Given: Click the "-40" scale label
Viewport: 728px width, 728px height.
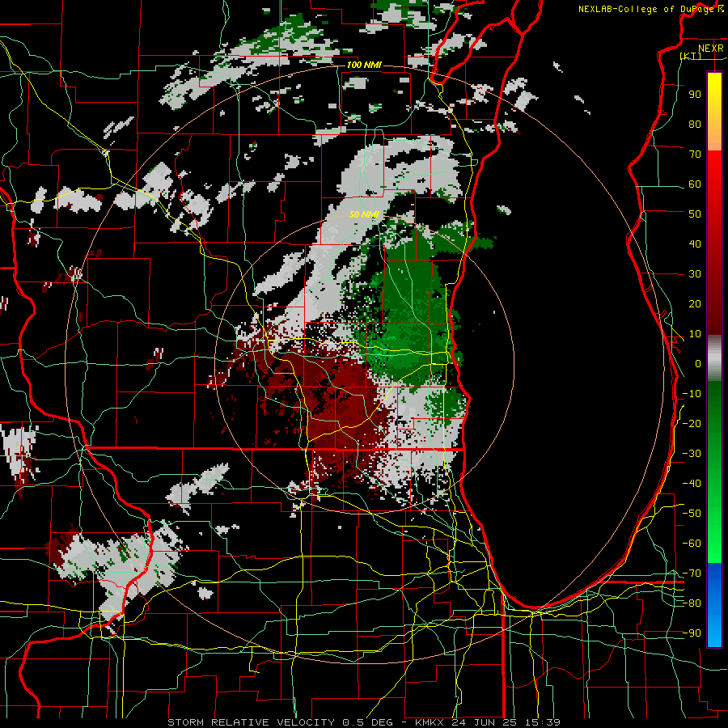Looking at the screenshot, I should [692, 484].
